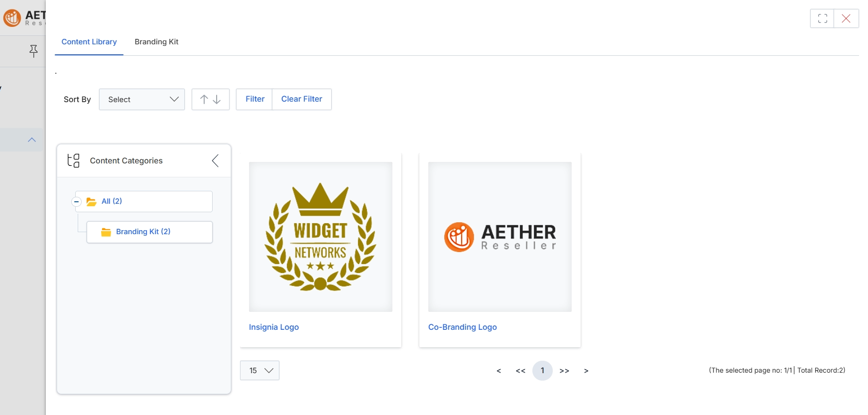Open the Insignia Logo link
868x415 pixels.
274,327
